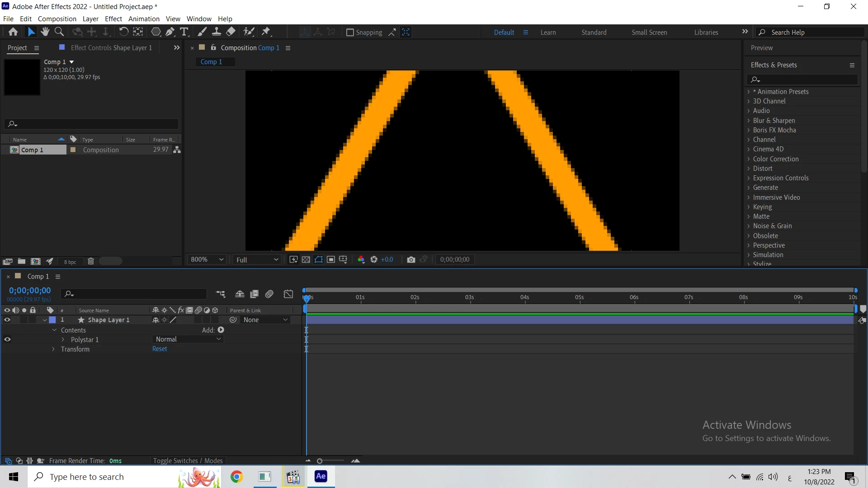Open the 800% magnification dropdown
The image size is (868, 488).
[207, 259]
